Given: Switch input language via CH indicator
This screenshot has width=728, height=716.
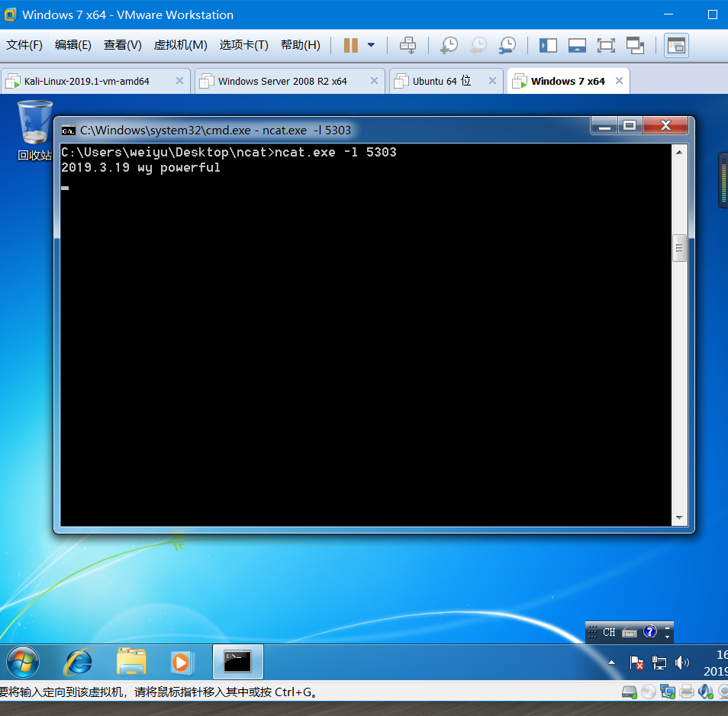Looking at the screenshot, I should tap(609, 633).
